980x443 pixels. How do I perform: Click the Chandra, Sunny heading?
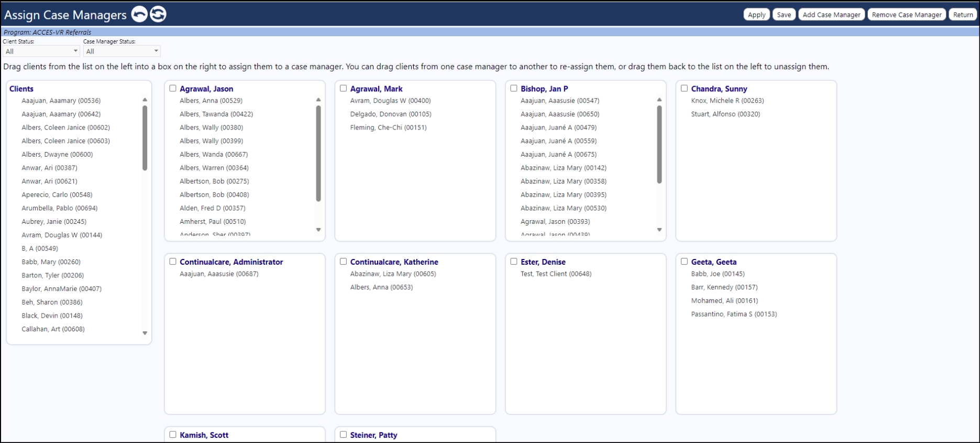point(719,89)
